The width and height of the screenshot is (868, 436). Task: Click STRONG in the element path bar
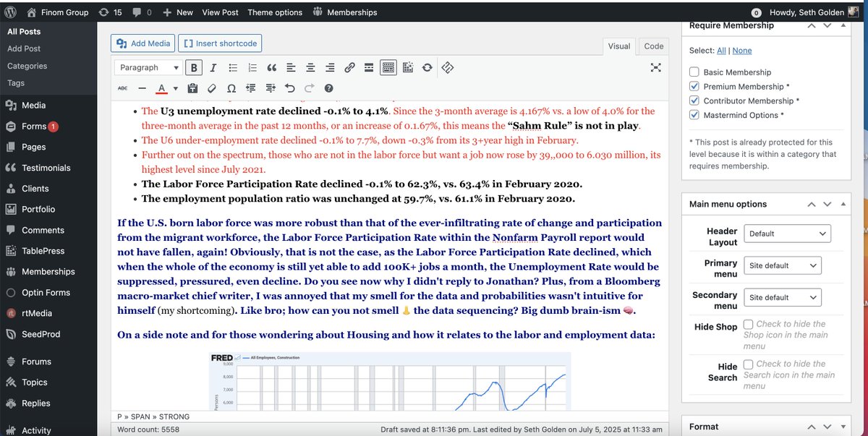pyautogui.click(x=174, y=416)
